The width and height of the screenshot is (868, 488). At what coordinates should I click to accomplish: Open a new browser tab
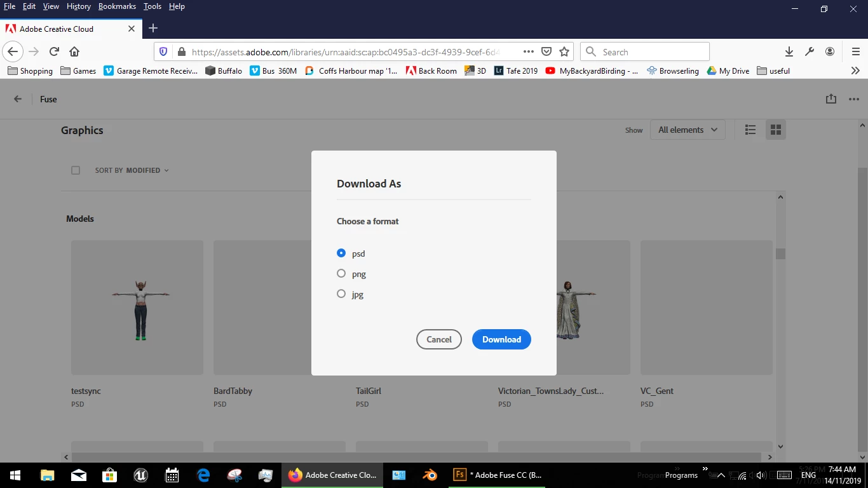click(x=153, y=28)
